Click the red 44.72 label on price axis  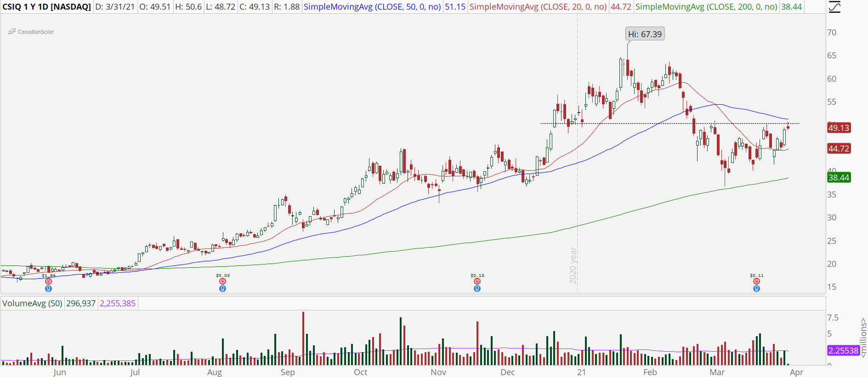(839, 148)
